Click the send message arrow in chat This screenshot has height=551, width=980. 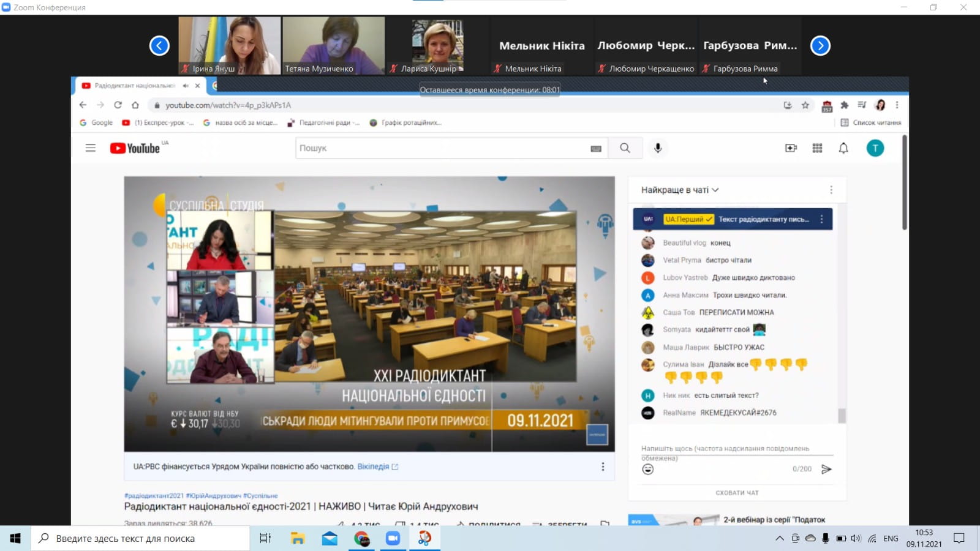coord(826,469)
